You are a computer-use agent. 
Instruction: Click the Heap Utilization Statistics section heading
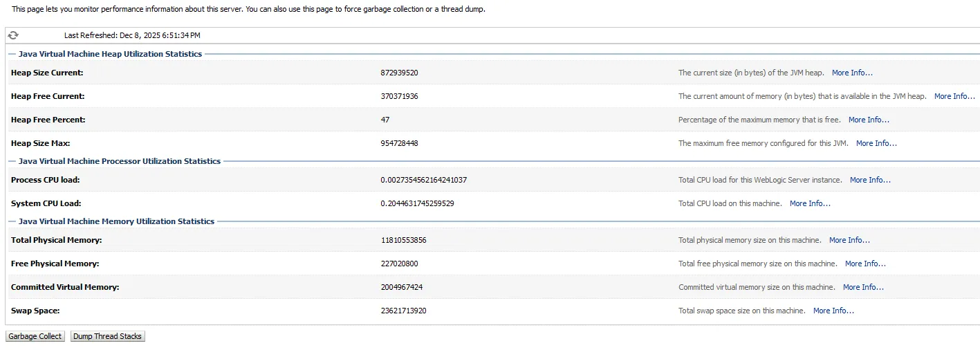coord(110,54)
